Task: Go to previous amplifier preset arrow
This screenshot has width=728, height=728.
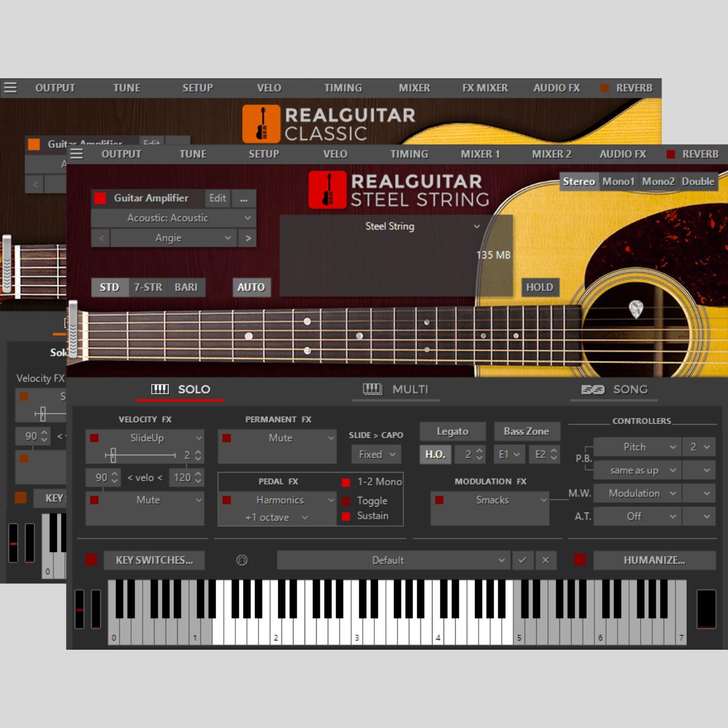Action: coord(101,238)
